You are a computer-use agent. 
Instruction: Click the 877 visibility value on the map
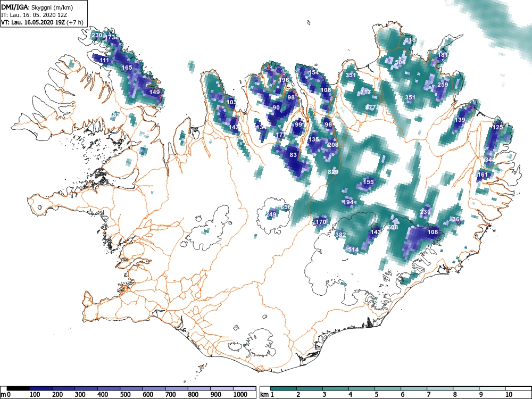point(370,107)
